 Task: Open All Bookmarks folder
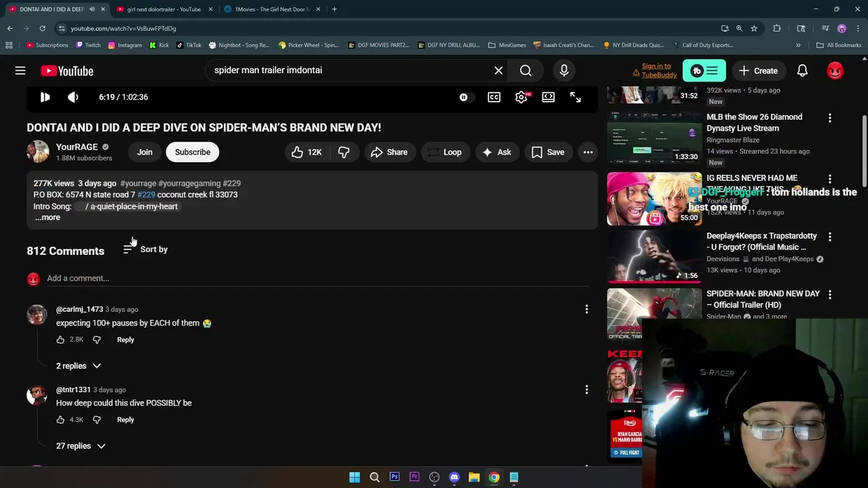click(x=839, y=45)
